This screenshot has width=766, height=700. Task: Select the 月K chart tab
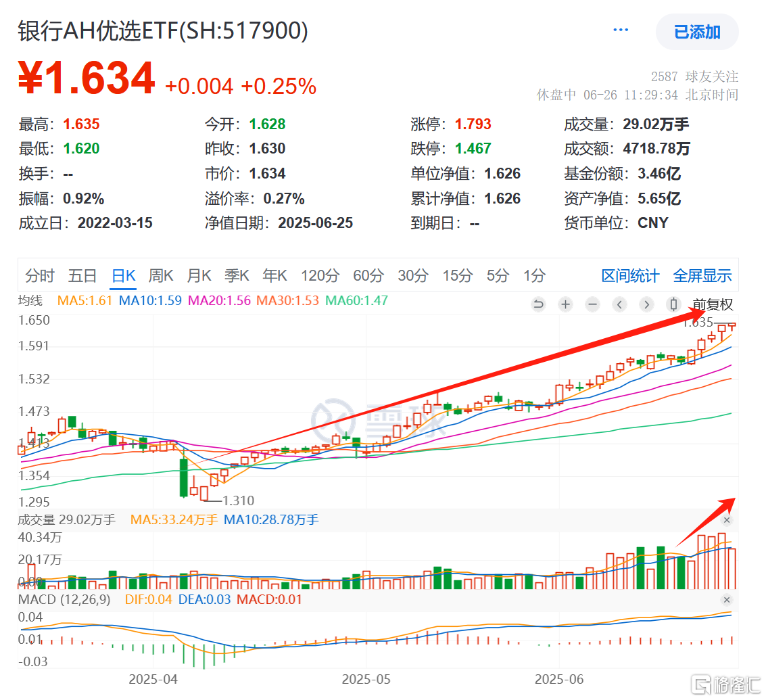(x=199, y=276)
